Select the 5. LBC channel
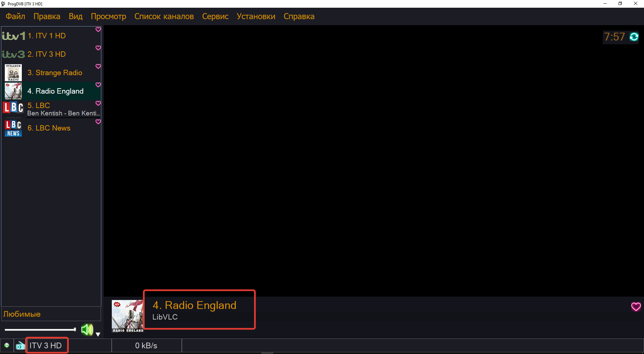This screenshot has height=354, width=644. pyautogui.click(x=60, y=109)
